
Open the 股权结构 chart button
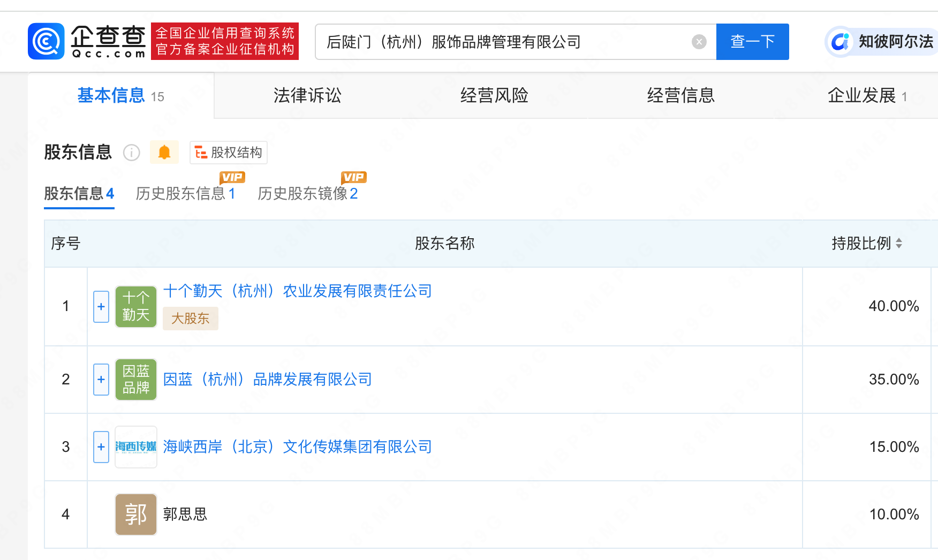229,153
